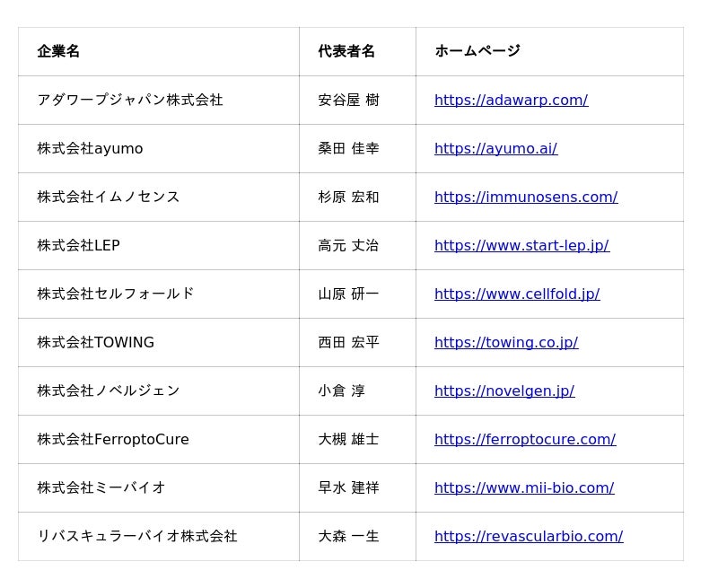718x588 pixels.
Task: Open the ayumo.ai homepage link
Action: (496, 148)
